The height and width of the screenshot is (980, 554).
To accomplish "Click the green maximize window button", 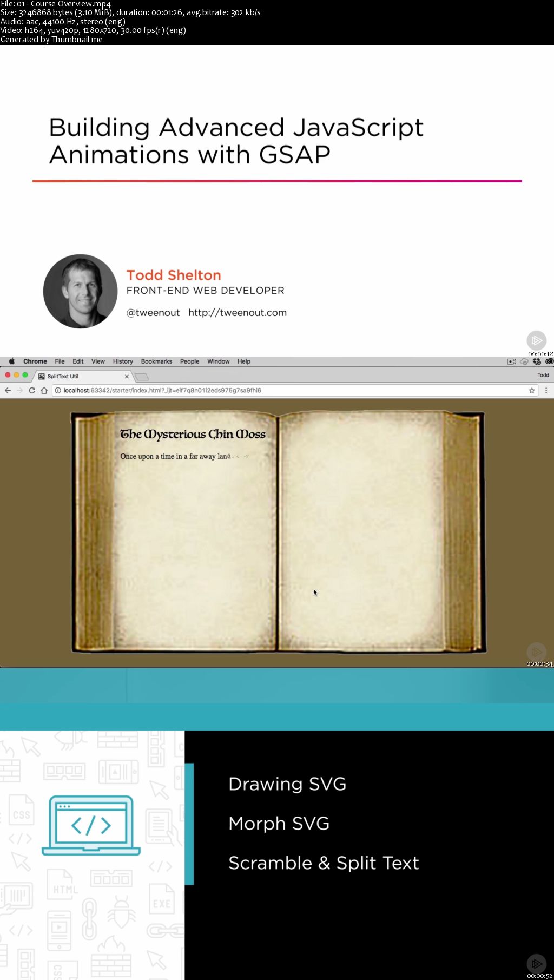I will coord(25,375).
